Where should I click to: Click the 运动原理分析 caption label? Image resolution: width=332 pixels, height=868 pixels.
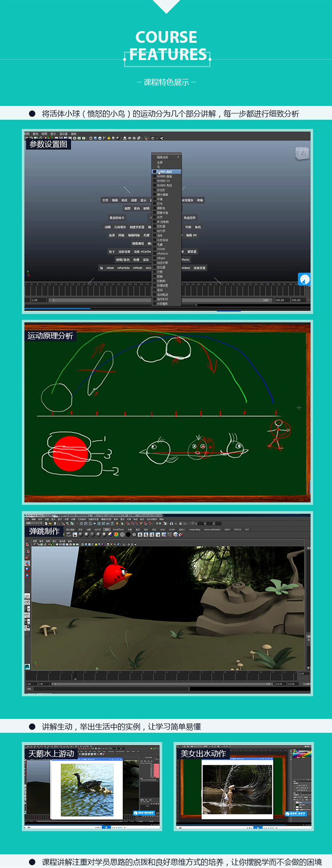click(x=50, y=336)
